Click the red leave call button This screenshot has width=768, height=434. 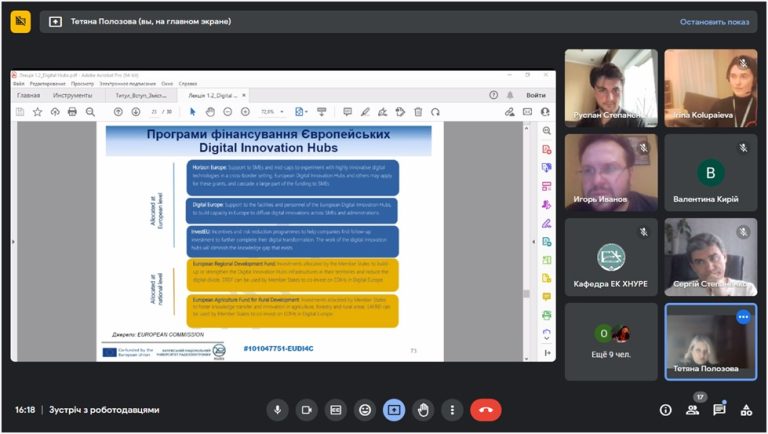tap(485, 410)
